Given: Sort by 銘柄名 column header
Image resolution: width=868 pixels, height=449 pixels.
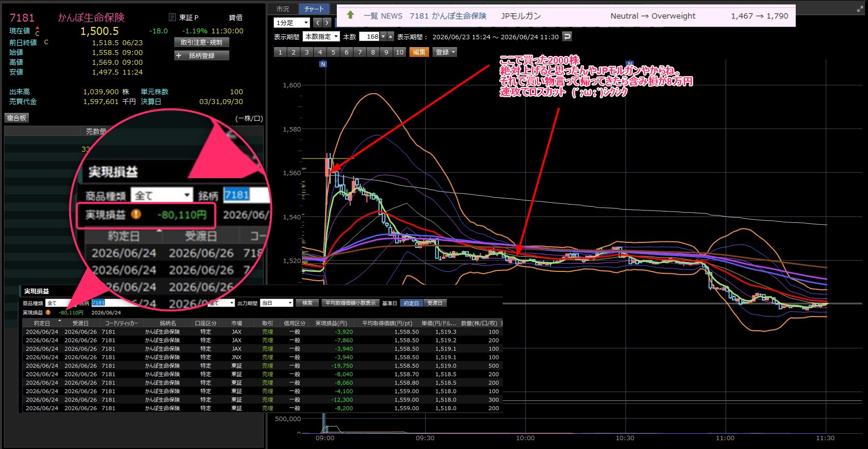Looking at the screenshot, I should click(167, 323).
